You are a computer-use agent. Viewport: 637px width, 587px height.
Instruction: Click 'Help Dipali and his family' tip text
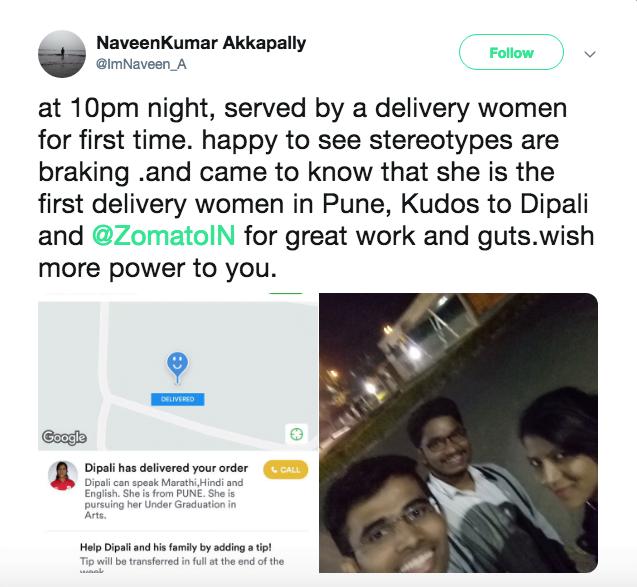(x=176, y=547)
